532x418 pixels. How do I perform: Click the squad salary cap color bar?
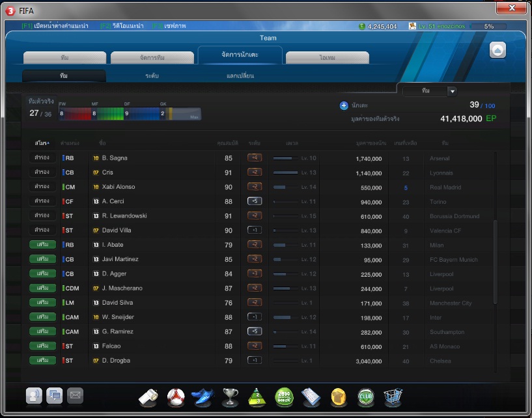click(x=130, y=114)
